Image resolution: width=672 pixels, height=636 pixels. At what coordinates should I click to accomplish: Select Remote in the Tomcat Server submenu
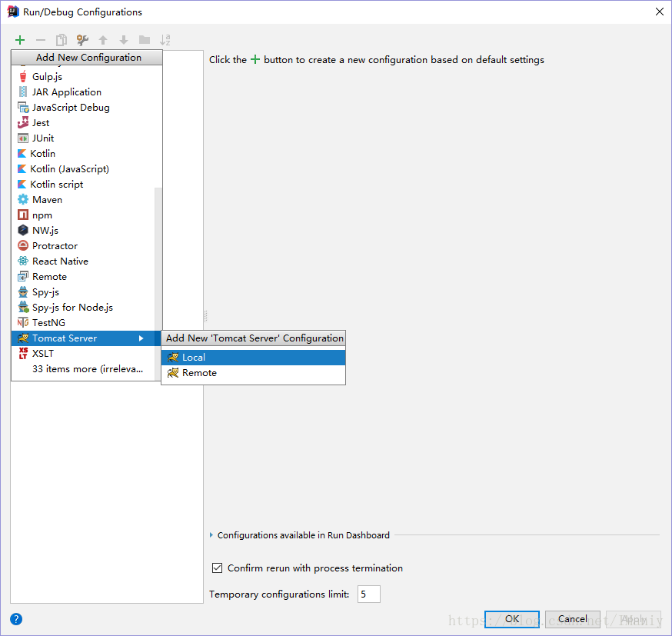[253, 373]
